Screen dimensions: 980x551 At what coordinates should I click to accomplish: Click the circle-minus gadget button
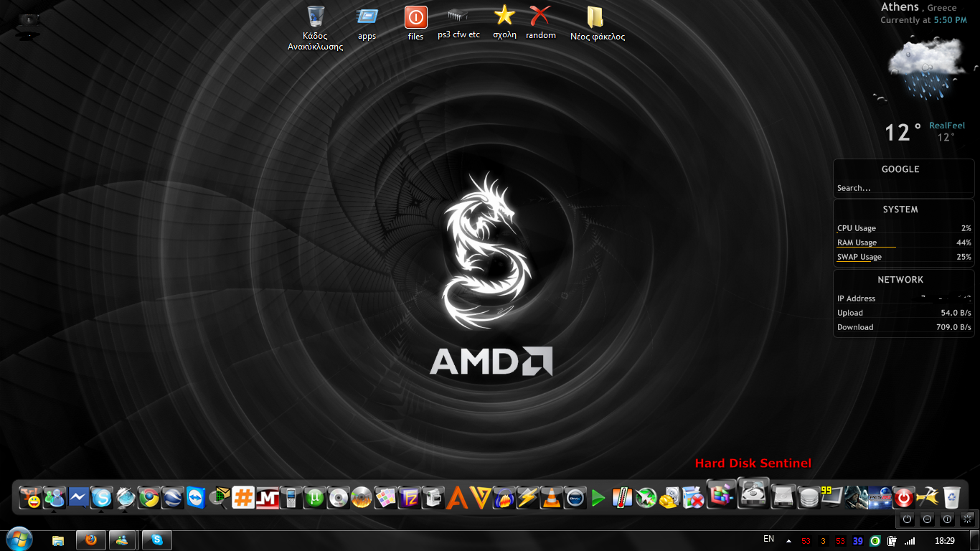pyautogui.click(x=927, y=519)
